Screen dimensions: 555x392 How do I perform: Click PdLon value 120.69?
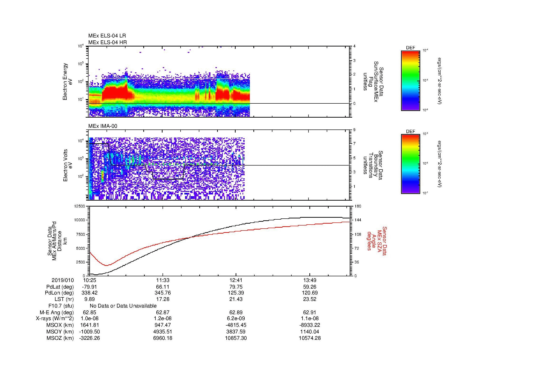pyautogui.click(x=310, y=293)
